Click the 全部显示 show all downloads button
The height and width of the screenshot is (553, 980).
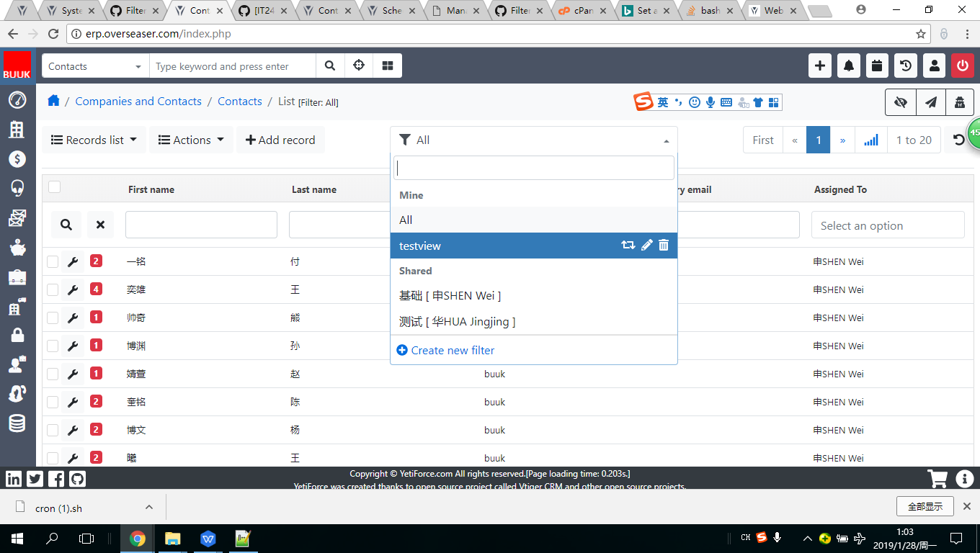click(x=925, y=506)
